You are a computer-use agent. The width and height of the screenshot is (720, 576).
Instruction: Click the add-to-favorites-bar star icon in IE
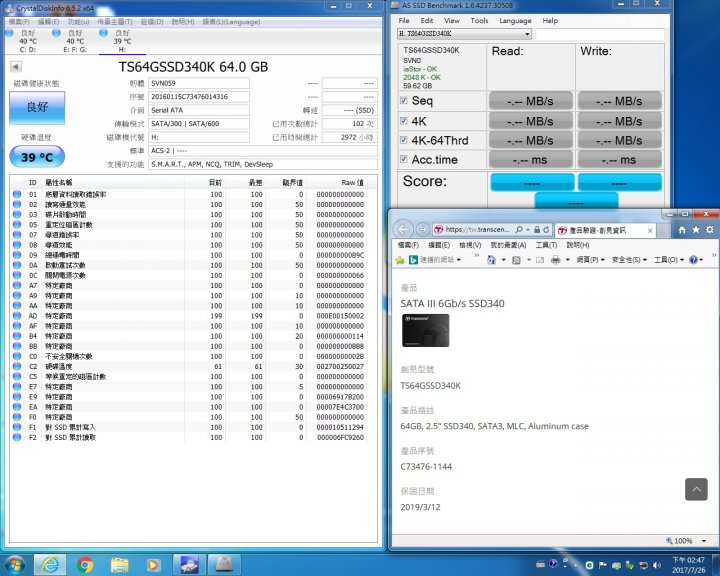pyautogui.click(x=399, y=260)
